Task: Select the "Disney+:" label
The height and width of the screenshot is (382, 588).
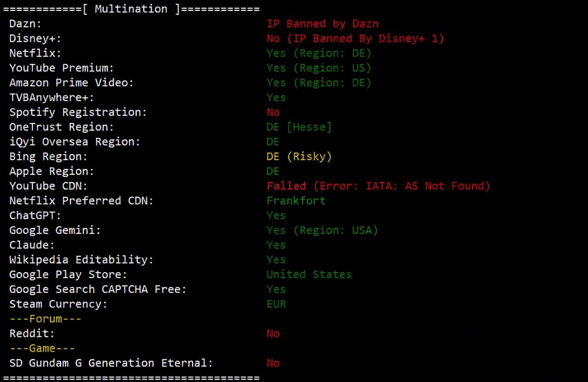Action: click(x=35, y=39)
